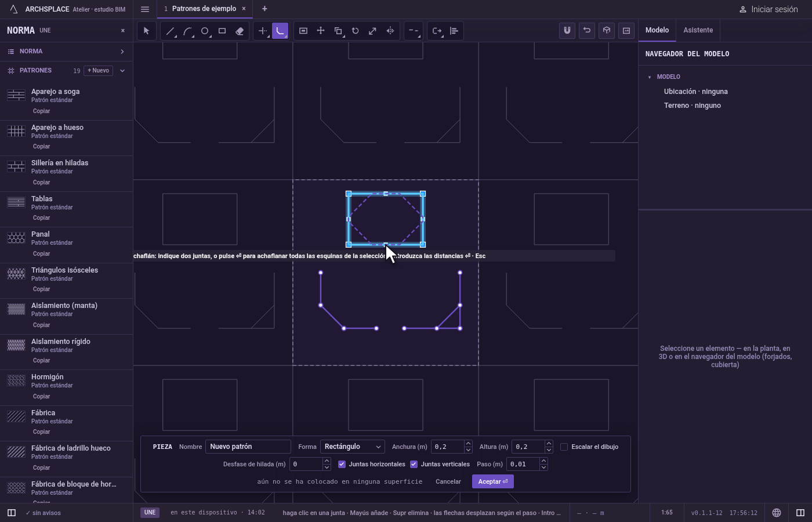Viewport: 812px width, 522px height.
Task: Expand the NORMA section
Action: click(66, 52)
